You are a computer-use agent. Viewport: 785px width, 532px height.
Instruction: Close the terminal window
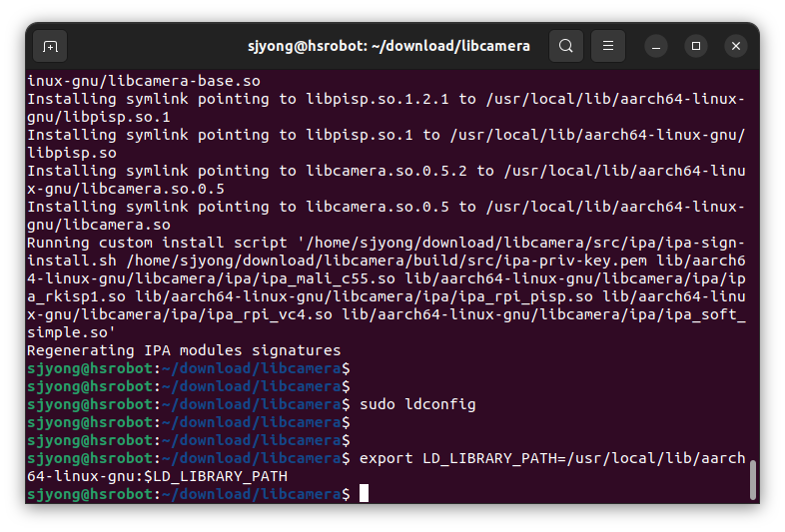pyautogui.click(x=736, y=47)
